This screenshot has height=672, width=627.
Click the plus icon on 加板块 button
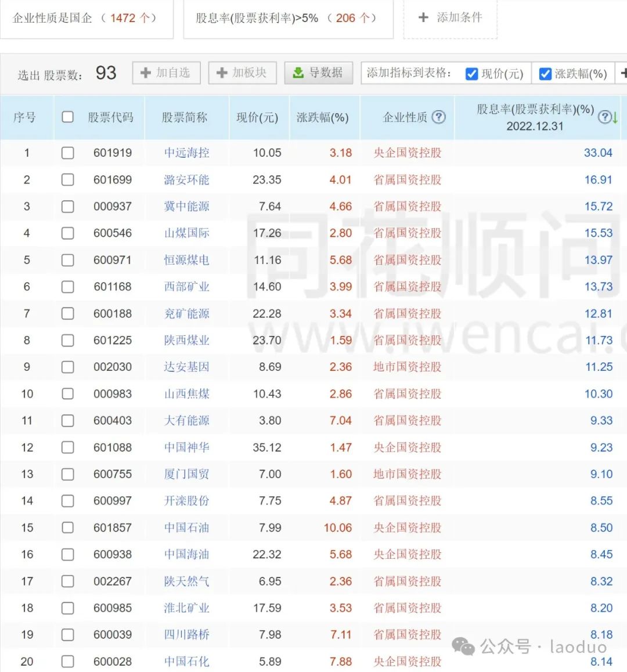tap(221, 73)
